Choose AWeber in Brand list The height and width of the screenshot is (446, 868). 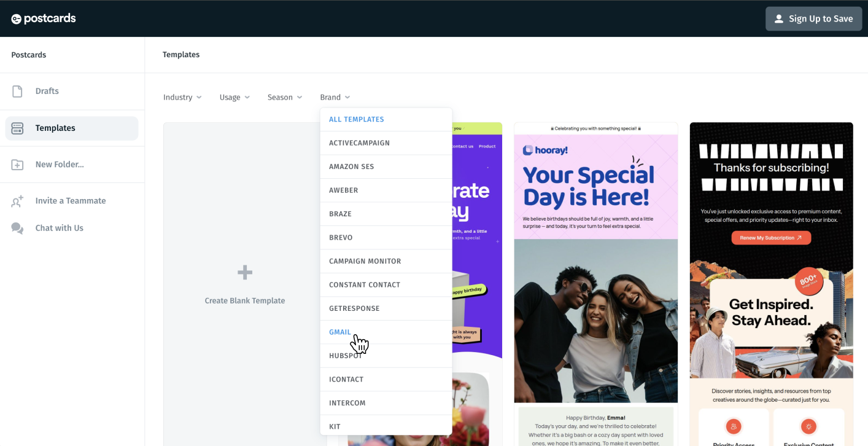386,190
